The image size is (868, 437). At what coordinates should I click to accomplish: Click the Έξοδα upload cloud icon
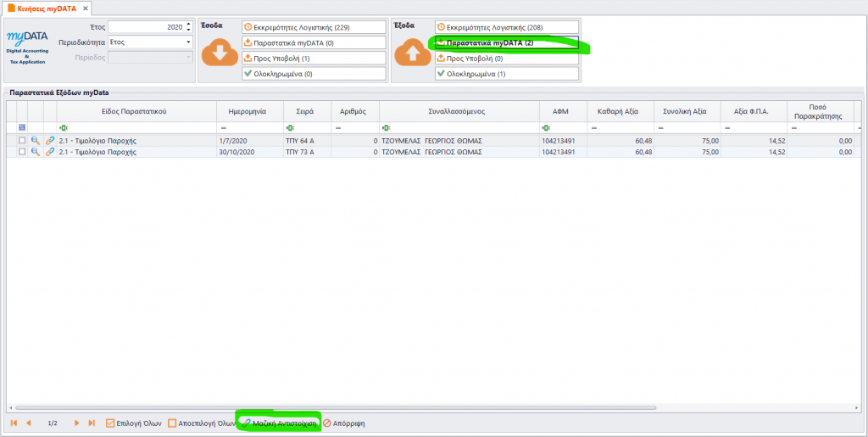coord(413,53)
